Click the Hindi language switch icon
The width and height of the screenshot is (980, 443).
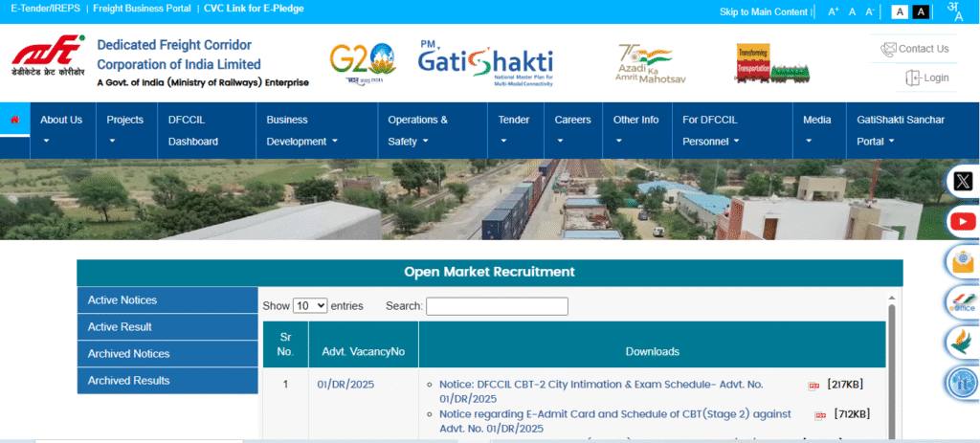(x=954, y=11)
